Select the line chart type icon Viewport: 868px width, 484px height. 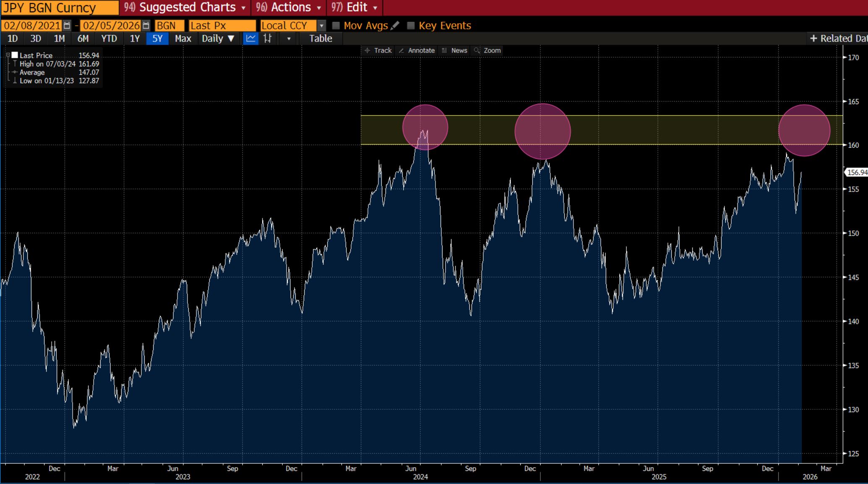[250, 39]
